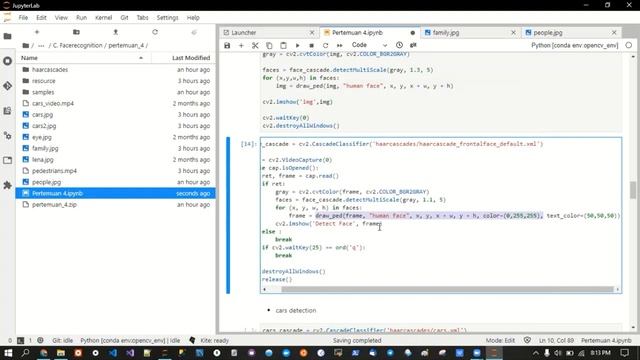Open the Commands palette sidebar icon
Image resolution: width=640 pixels, height=360 pixels.
[x=7, y=111]
